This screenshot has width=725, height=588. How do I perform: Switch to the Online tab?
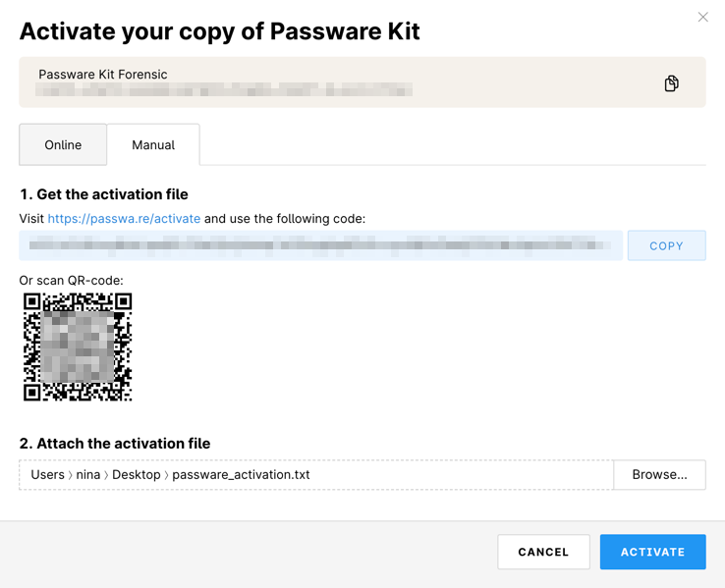click(x=63, y=144)
